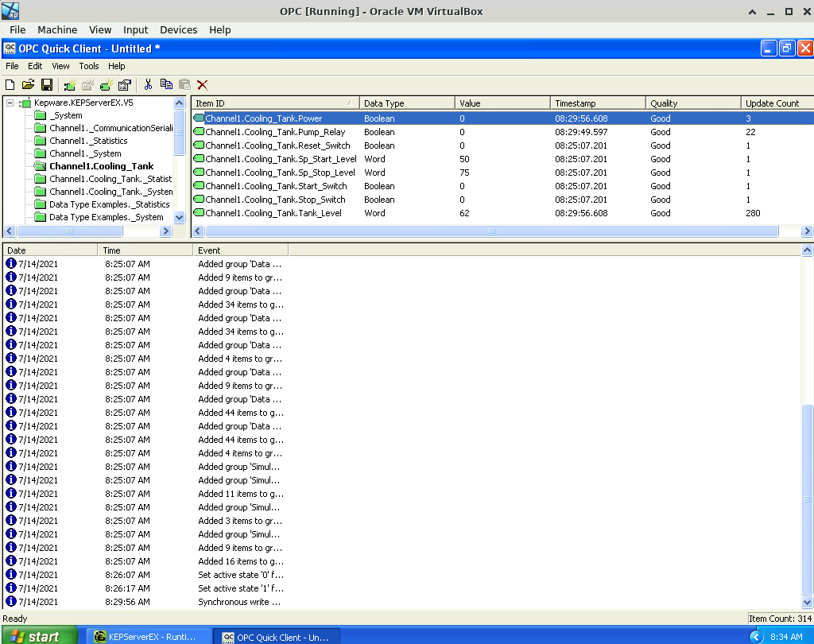The width and height of the screenshot is (814, 644).
Task: Click the Update Count column header
Action: [x=777, y=103]
